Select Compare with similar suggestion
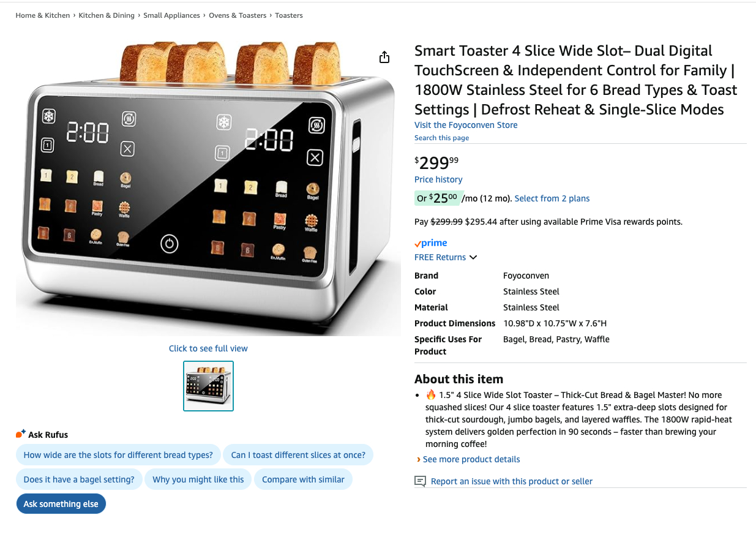Viewport: 756px width, 548px height. (x=303, y=479)
